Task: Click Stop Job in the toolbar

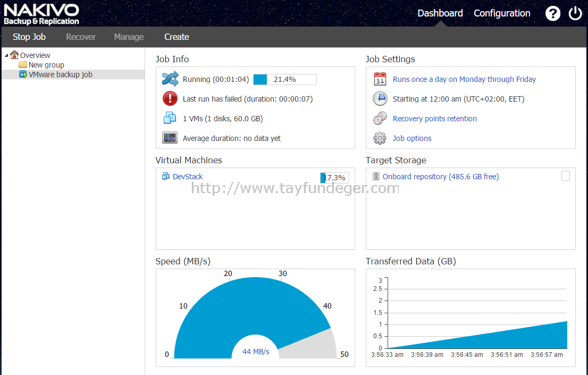Action: click(x=29, y=37)
